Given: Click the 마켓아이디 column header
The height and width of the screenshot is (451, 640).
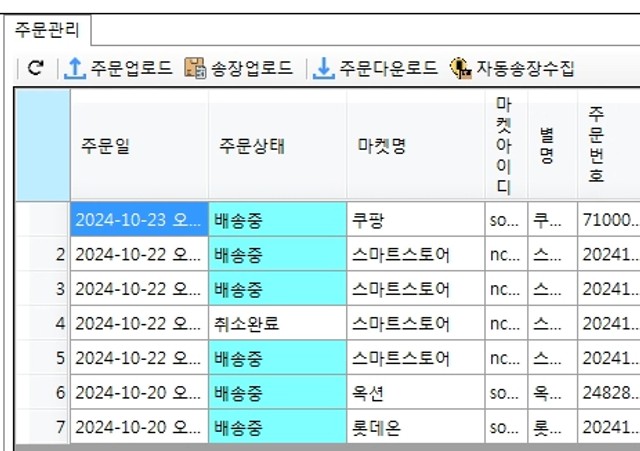Looking at the screenshot, I should point(506,145).
